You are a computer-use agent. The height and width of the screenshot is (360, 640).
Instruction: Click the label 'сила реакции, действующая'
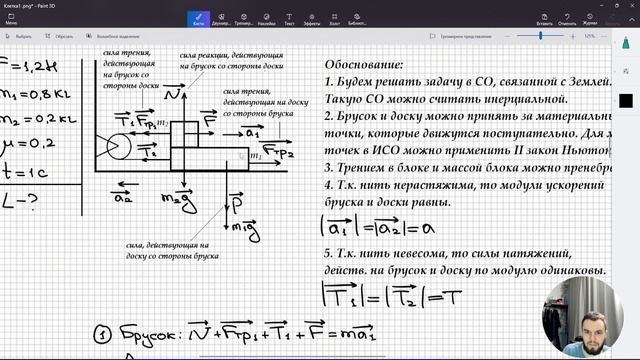pos(231,55)
